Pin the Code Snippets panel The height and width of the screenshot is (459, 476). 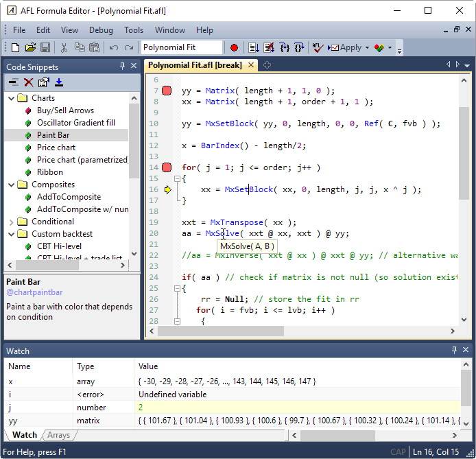click(x=123, y=67)
